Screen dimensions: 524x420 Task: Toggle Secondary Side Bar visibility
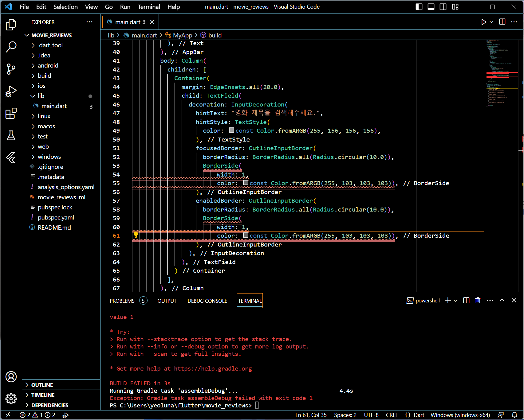pyautogui.click(x=443, y=7)
